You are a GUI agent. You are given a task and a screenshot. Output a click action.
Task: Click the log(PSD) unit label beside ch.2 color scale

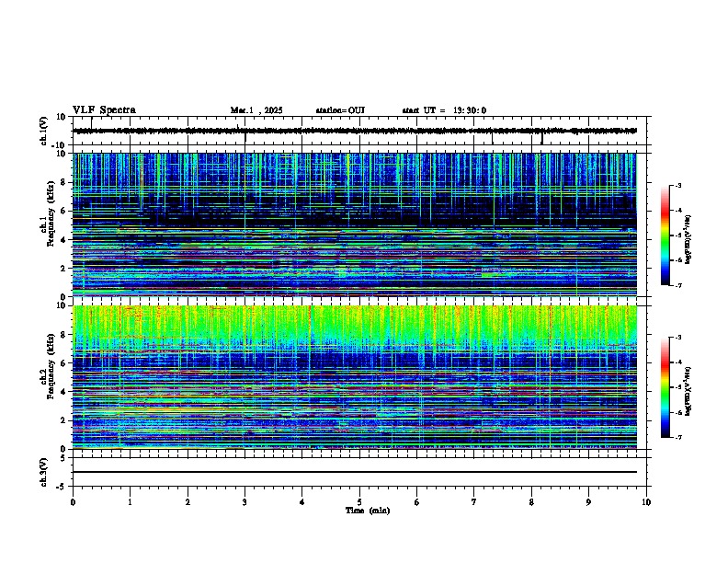pos(688,391)
